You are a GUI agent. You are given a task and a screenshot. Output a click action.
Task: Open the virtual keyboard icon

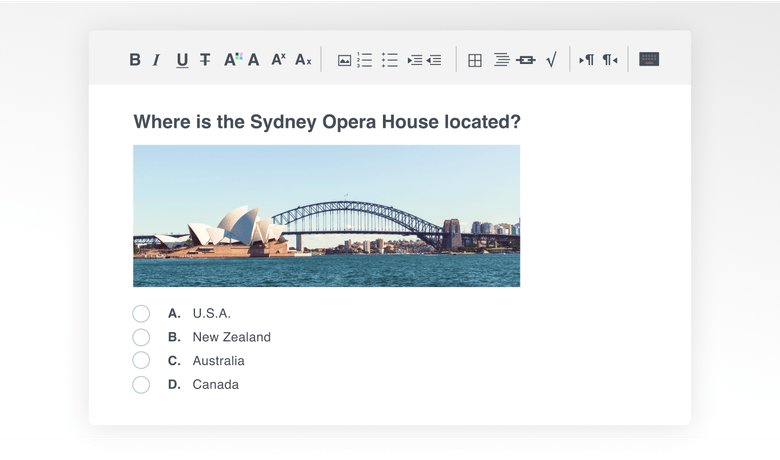pos(649,59)
